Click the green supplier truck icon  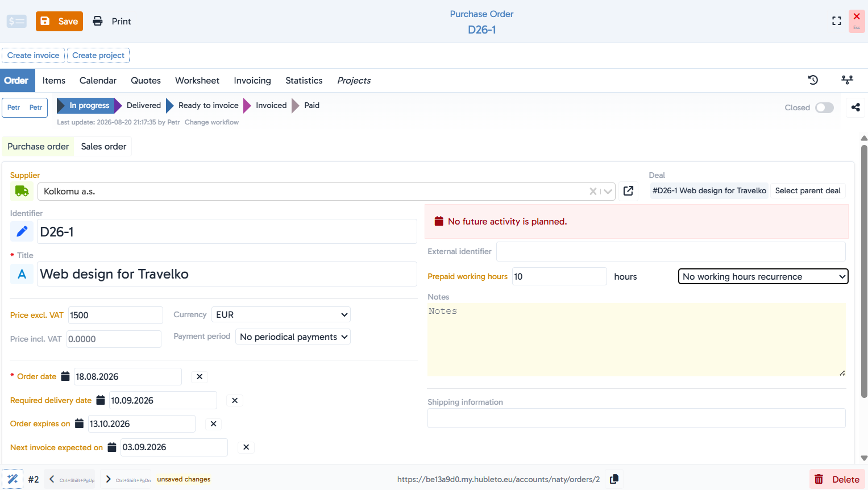tap(22, 191)
